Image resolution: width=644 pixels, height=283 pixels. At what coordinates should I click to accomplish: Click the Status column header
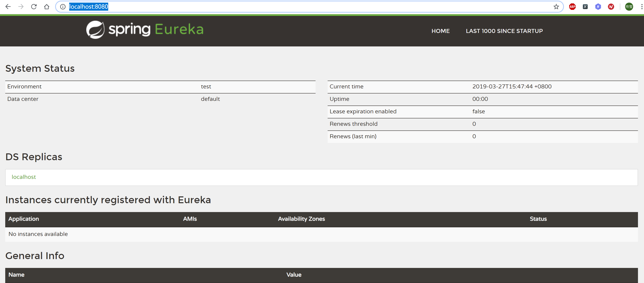[x=538, y=219]
